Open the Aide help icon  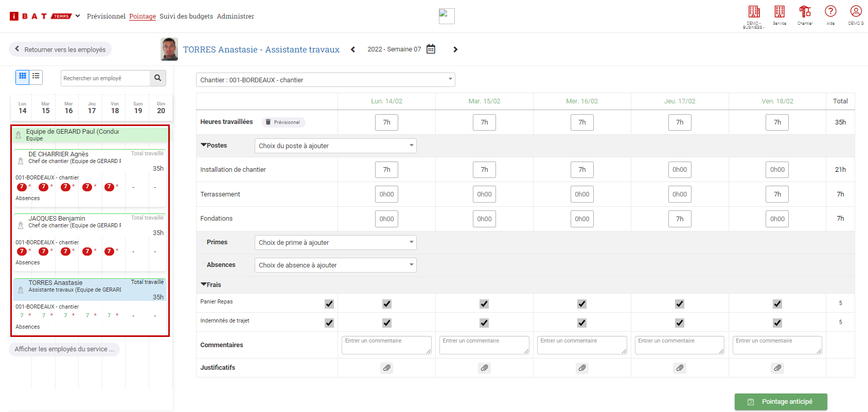(830, 11)
